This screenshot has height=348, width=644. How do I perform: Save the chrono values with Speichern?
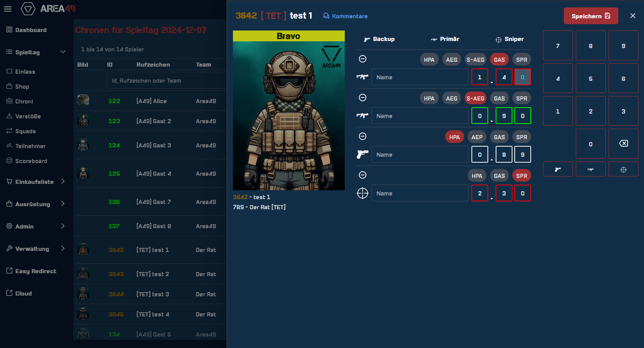coord(591,16)
